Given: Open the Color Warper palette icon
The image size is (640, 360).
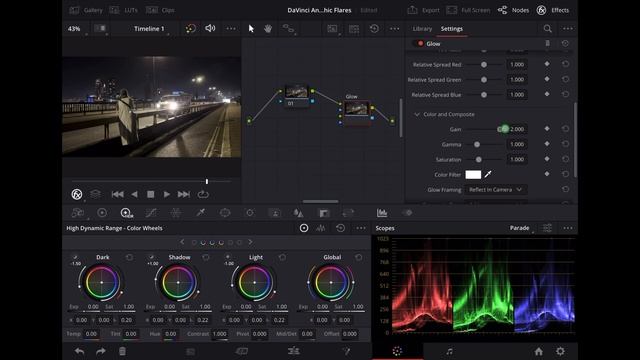Looking at the screenshot, I should tap(176, 213).
